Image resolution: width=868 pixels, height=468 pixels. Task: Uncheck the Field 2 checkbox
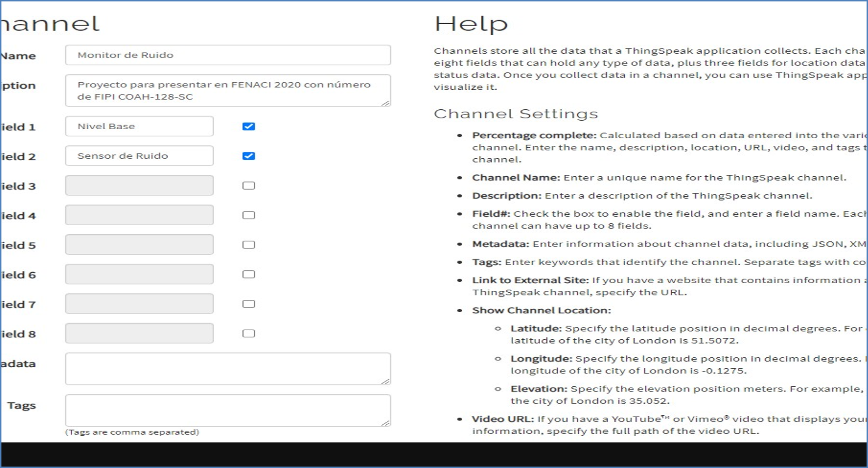(249, 156)
